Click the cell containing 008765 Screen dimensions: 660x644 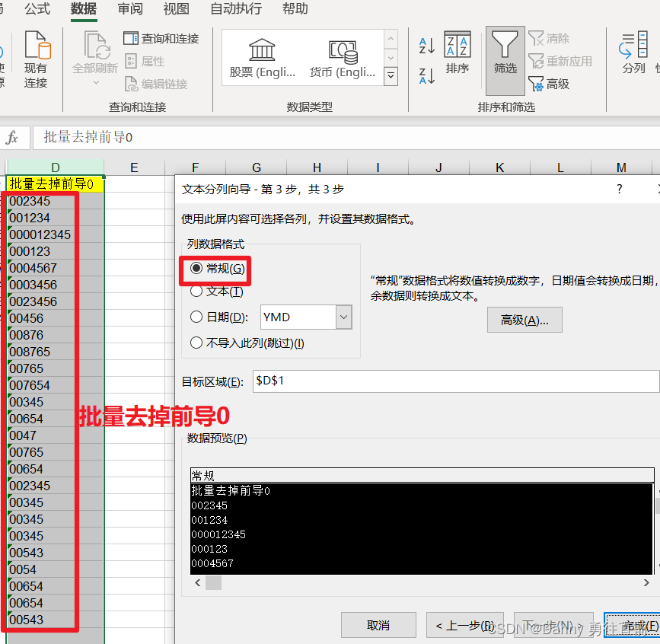coord(55,352)
